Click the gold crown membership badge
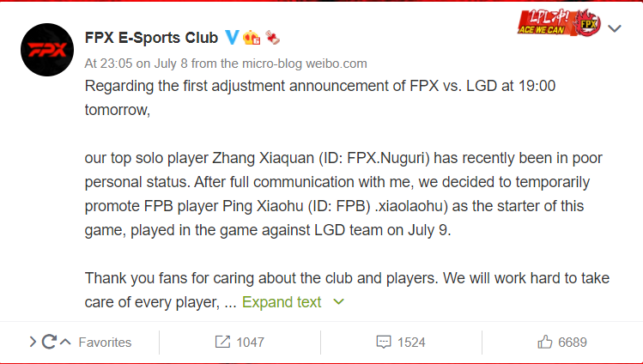Screen dimensions: 643x364 tap(252, 38)
